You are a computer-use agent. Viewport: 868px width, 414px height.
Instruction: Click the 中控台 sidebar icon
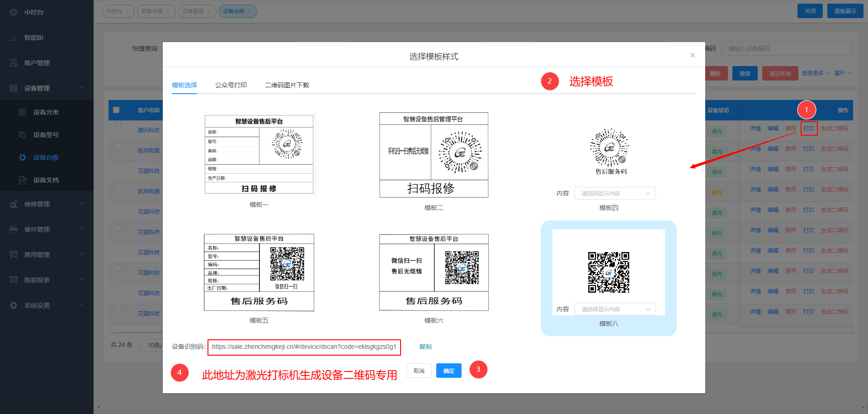pos(14,12)
